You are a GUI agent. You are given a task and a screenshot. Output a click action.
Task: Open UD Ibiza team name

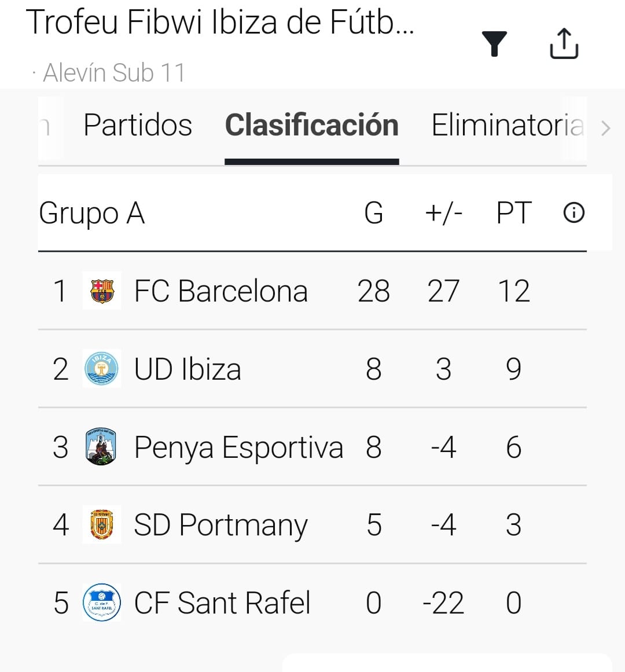click(x=187, y=369)
